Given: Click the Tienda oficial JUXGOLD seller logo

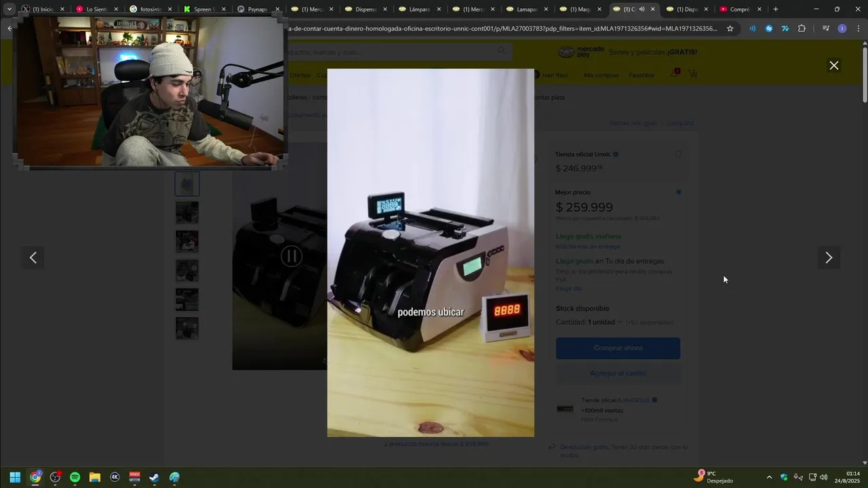Looking at the screenshot, I should tap(565, 409).
